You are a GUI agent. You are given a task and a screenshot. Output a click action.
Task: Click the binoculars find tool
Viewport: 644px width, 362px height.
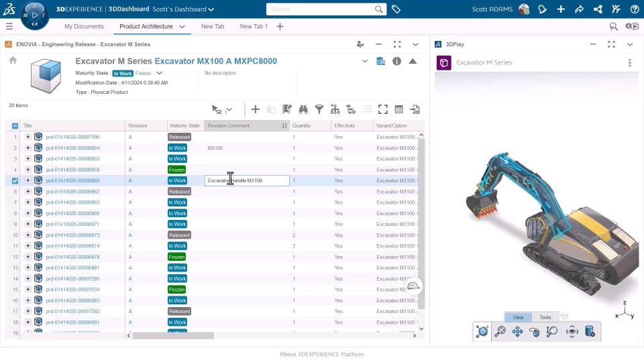point(303,109)
